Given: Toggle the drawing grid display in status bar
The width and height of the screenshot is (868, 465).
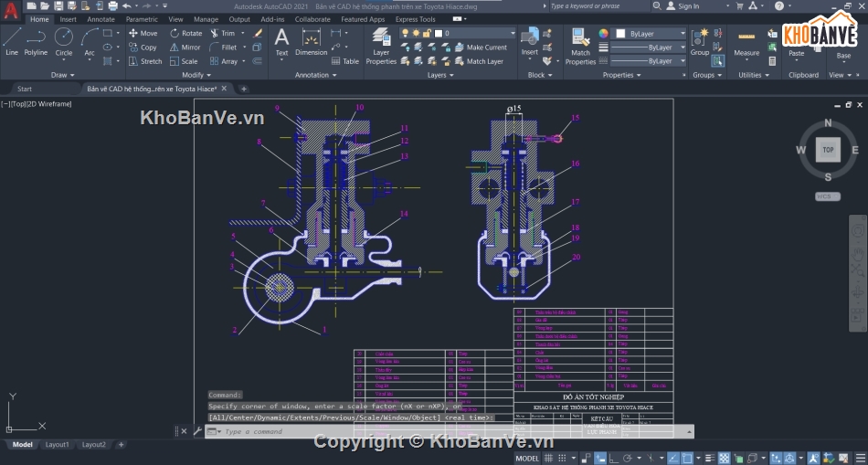Looking at the screenshot, I should [548, 458].
